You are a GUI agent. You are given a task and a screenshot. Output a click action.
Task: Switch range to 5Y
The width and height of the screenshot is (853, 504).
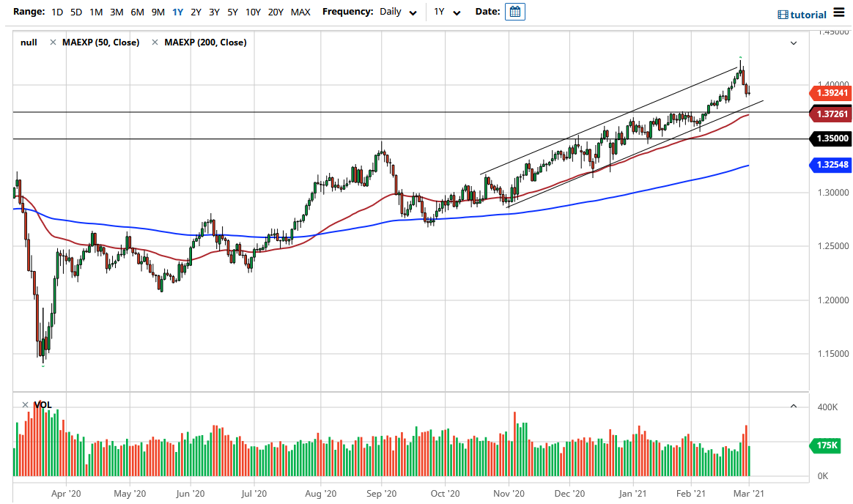232,12
